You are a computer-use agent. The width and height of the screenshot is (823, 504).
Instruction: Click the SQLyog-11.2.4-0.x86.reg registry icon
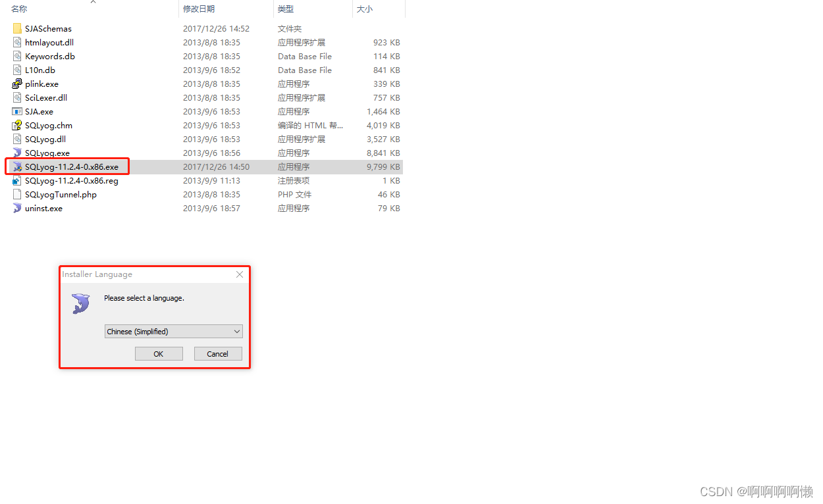pos(17,180)
